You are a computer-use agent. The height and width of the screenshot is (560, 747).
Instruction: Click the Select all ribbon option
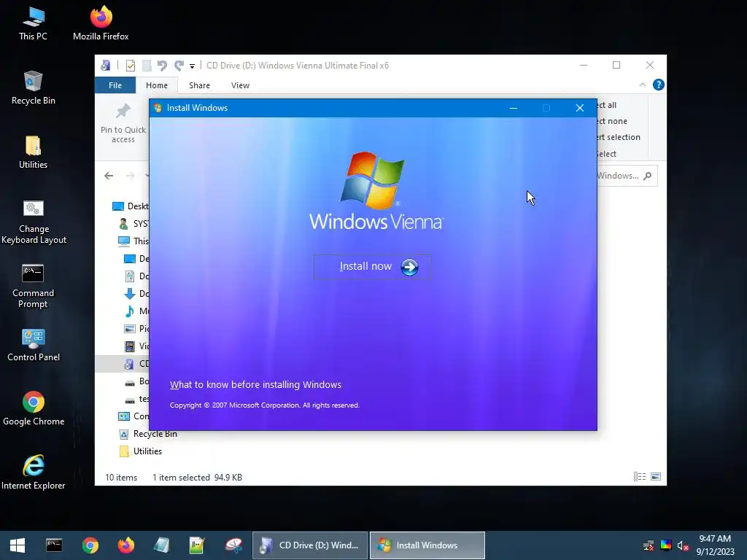[x=607, y=105]
